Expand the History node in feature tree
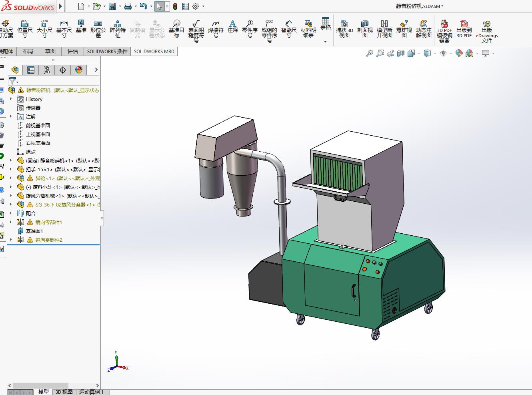 [x=11, y=99]
